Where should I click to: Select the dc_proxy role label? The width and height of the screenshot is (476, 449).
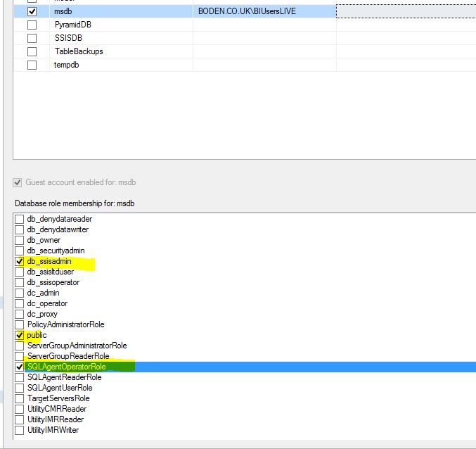click(x=42, y=314)
